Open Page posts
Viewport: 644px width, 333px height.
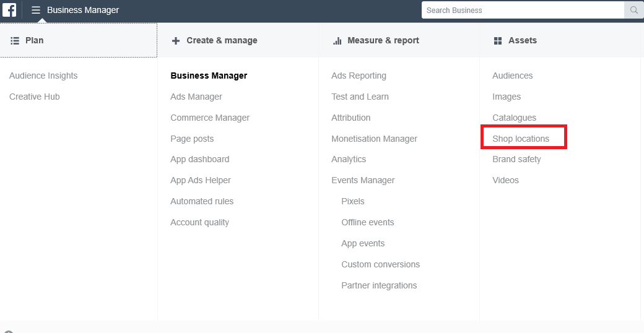[192, 139]
